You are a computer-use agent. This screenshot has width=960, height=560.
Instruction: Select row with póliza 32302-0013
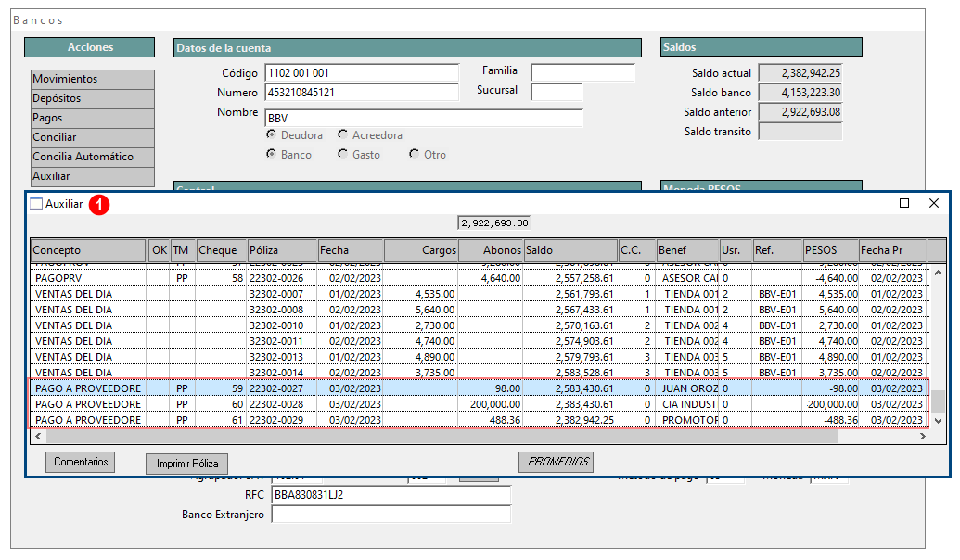(x=480, y=358)
